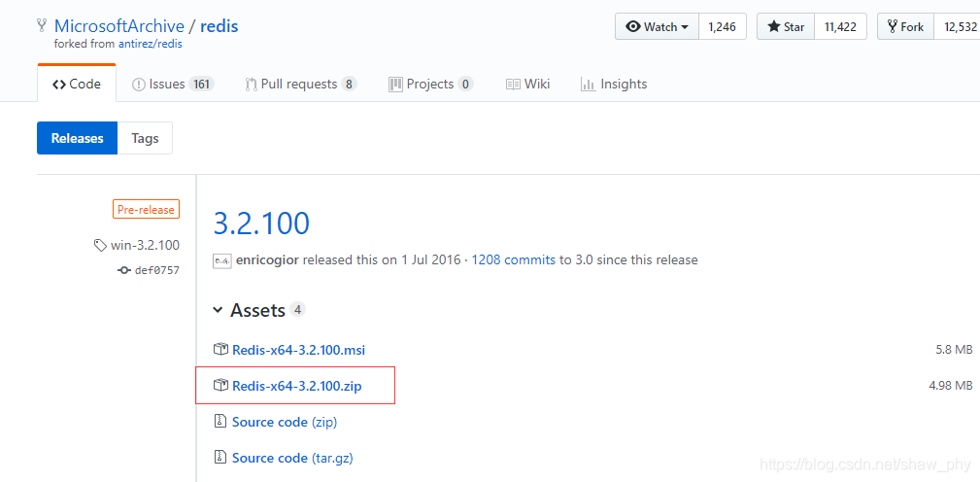Switch to the Code tab
The image size is (980, 482).
point(77,84)
